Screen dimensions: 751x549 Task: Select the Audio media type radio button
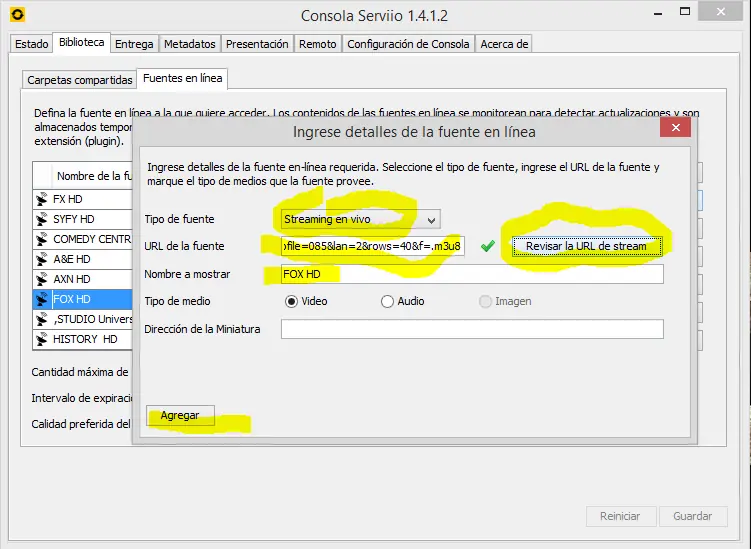tap(387, 301)
